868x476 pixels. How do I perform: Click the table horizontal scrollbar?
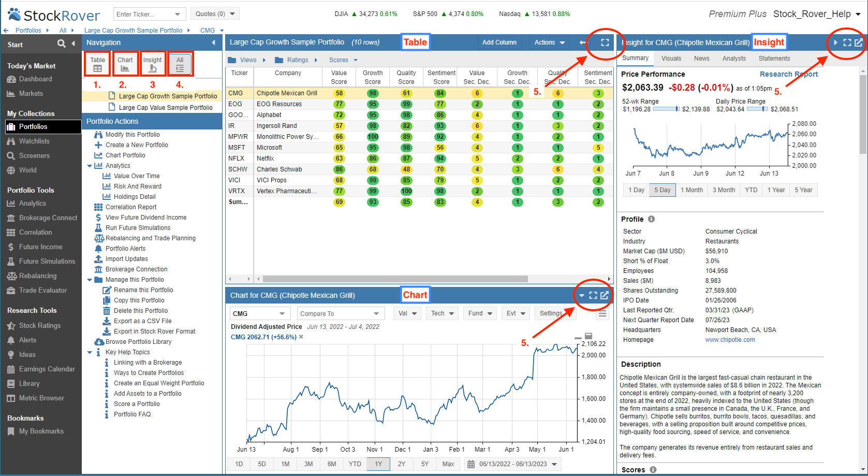click(395, 279)
